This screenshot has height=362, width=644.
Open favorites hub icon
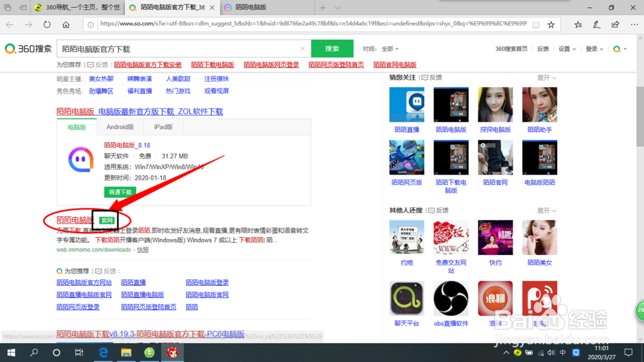578,24
